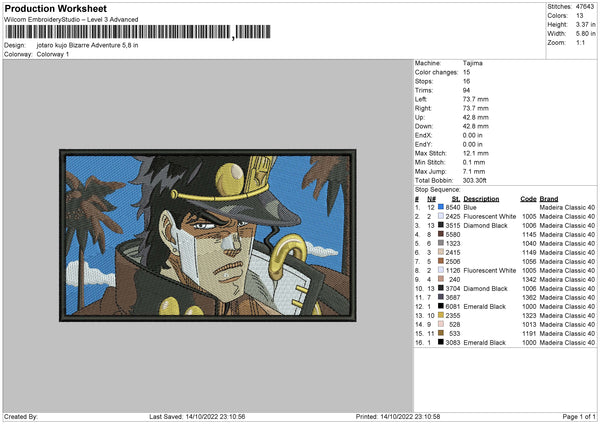Click the Total Bobbin value 303.30ft

[x=474, y=180]
